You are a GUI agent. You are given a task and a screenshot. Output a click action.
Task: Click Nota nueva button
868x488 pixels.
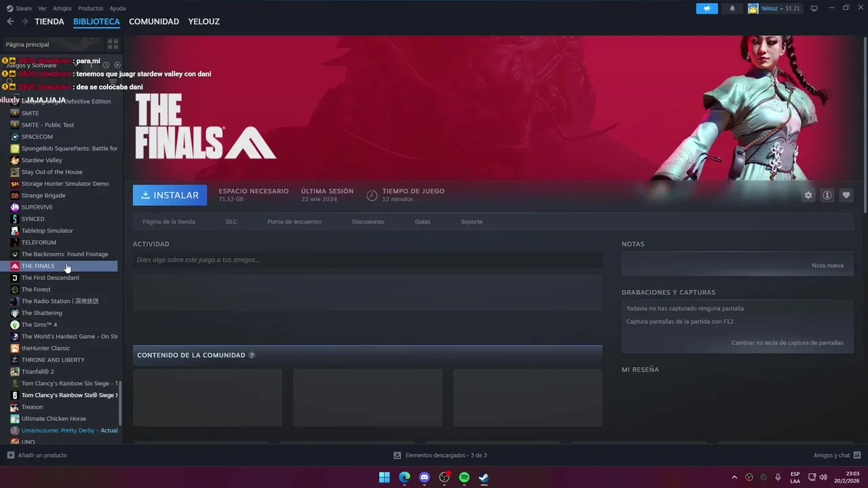pos(827,266)
